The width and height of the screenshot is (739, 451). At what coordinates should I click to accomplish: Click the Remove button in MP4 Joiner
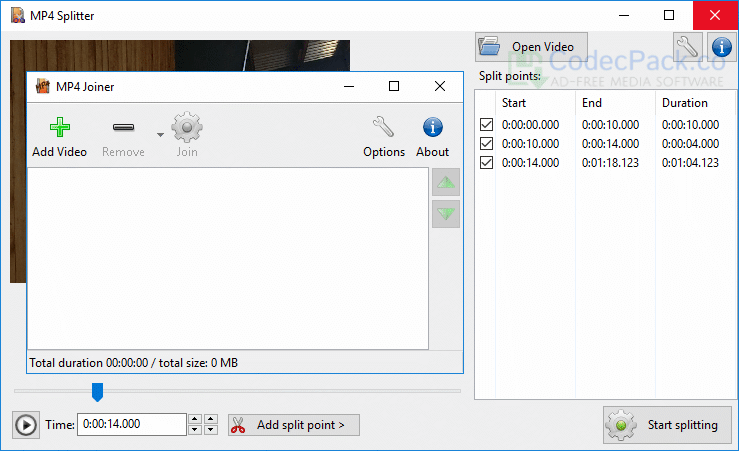(123, 137)
